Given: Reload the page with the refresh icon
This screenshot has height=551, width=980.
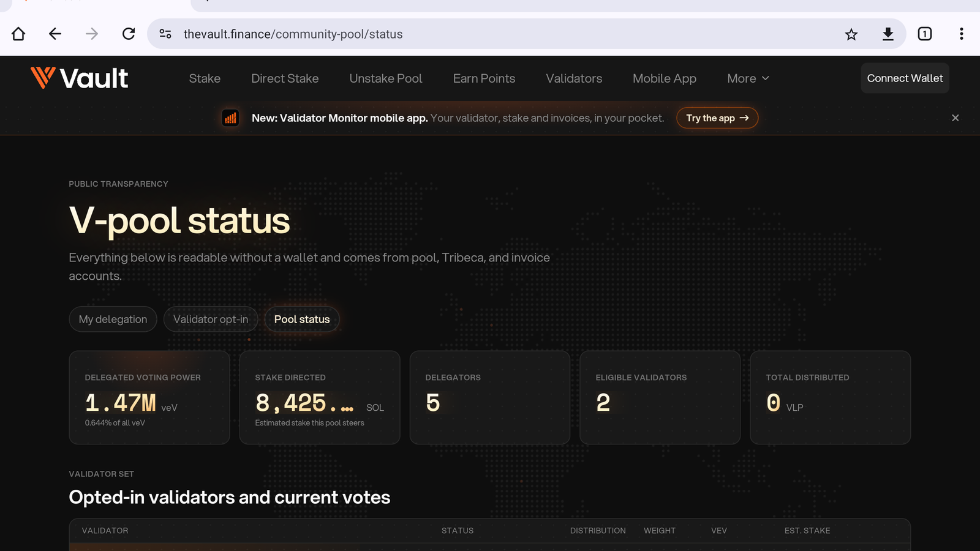Looking at the screenshot, I should click(x=129, y=34).
